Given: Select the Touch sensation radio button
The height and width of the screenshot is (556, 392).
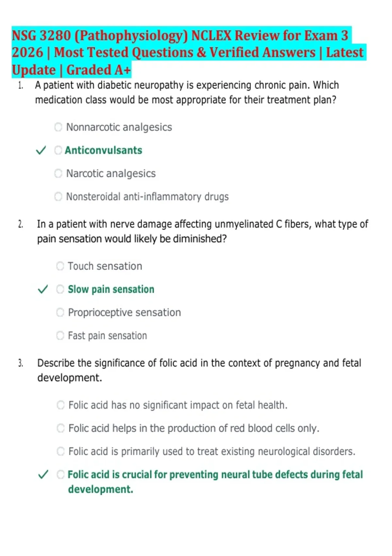Looking at the screenshot, I should pyautogui.click(x=60, y=266).
